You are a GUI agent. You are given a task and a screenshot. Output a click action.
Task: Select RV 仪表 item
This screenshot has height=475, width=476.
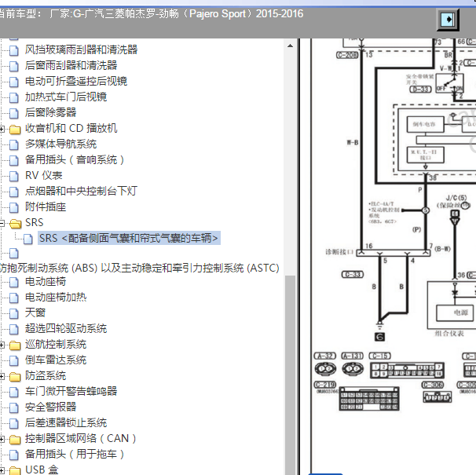pyautogui.click(x=44, y=175)
